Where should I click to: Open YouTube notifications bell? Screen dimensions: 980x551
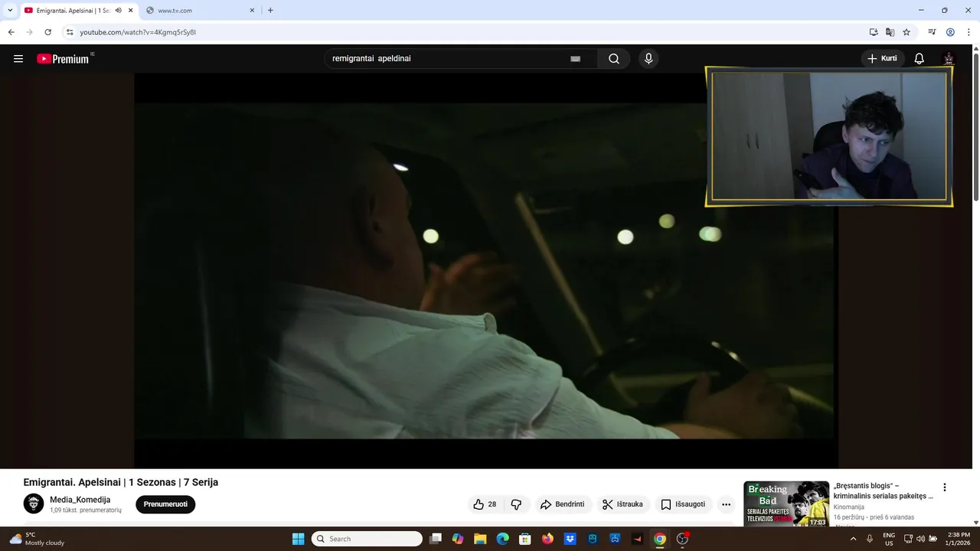(x=920, y=59)
